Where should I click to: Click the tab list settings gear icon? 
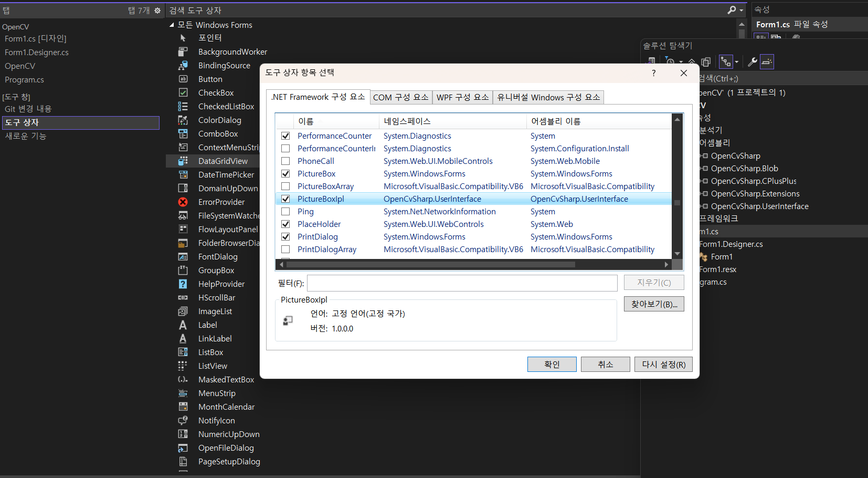coord(157,11)
